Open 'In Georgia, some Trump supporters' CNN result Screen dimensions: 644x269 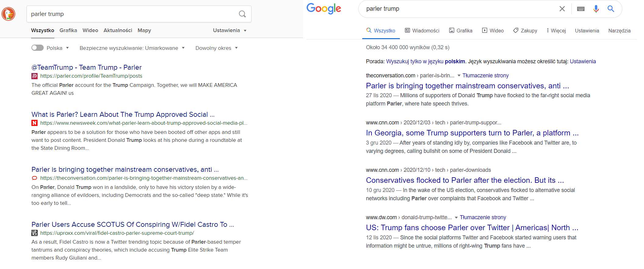472,133
